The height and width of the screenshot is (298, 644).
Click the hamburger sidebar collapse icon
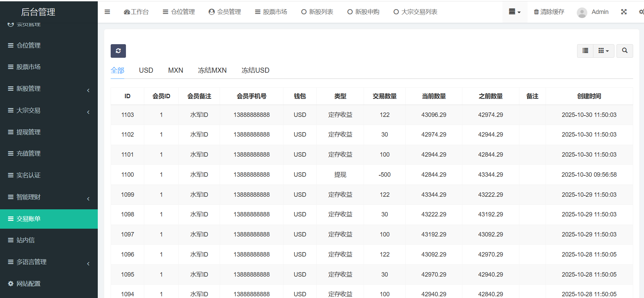[x=107, y=12]
